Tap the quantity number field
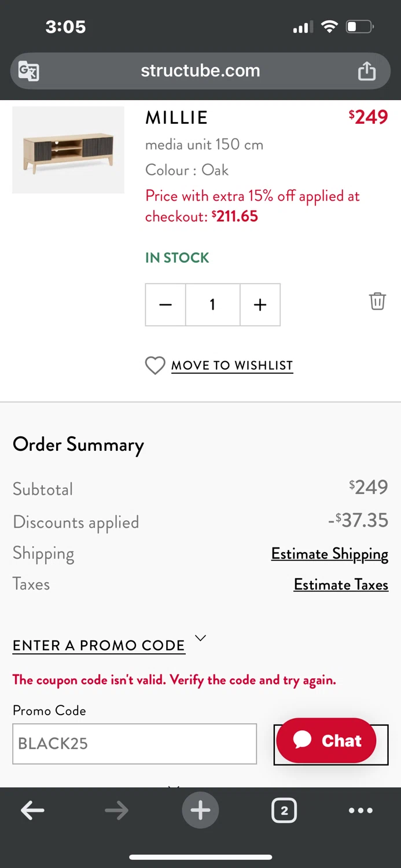 (x=212, y=305)
